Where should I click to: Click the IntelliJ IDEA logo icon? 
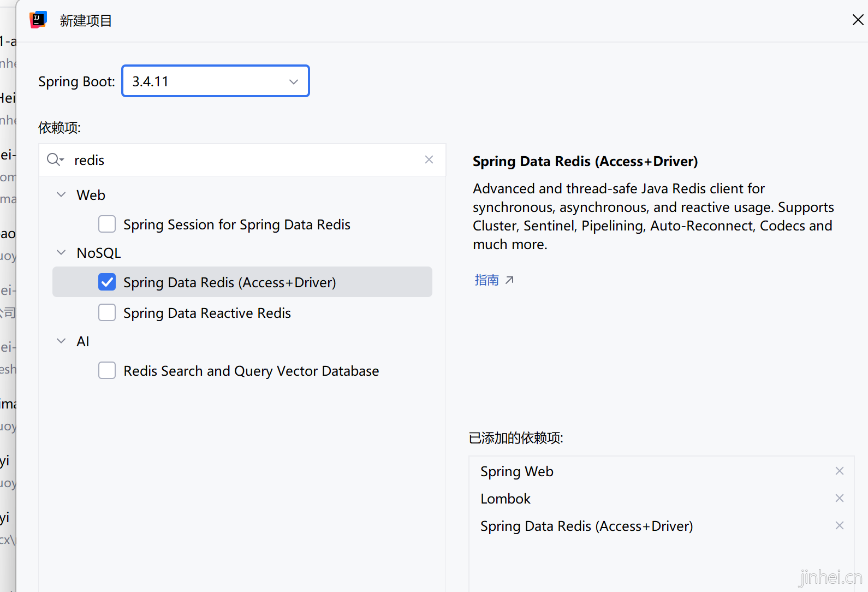[x=38, y=20]
